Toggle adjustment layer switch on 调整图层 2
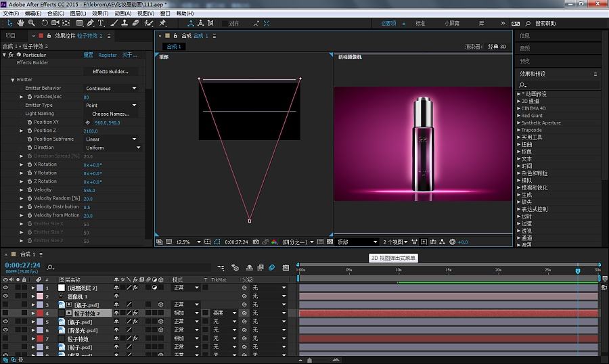This screenshot has width=609, height=364. coord(154,288)
